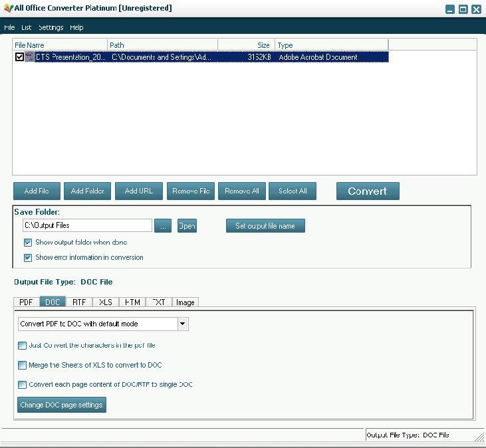
Task: Open the Help menu
Action: click(76, 27)
